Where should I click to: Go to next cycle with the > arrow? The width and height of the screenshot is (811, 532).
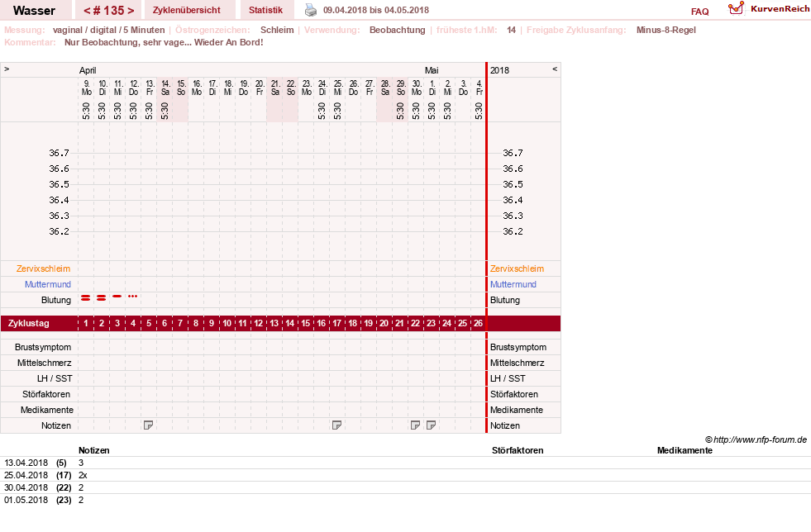(131, 11)
